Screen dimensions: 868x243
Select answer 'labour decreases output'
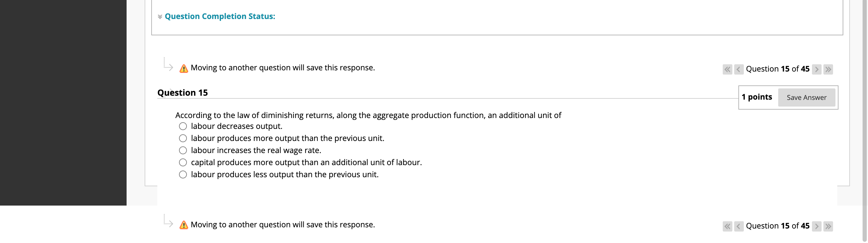coord(183,126)
